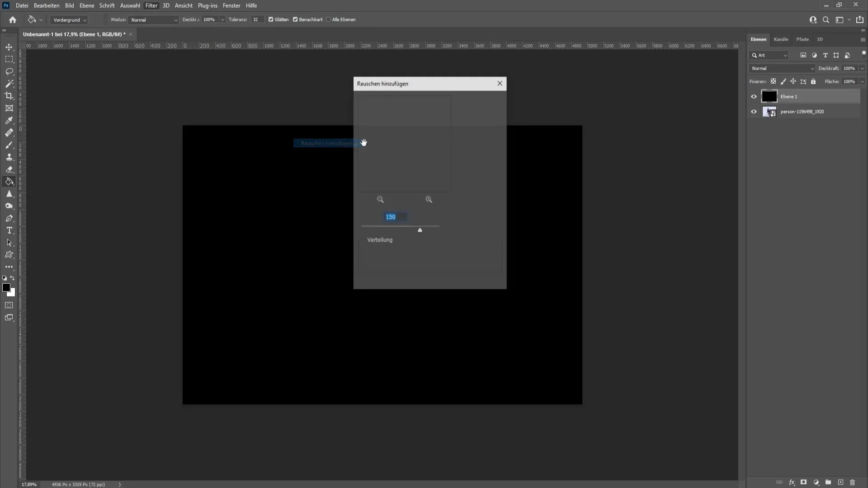
Task: Toggle the Benachbart checkbox
Action: (295, 19)
